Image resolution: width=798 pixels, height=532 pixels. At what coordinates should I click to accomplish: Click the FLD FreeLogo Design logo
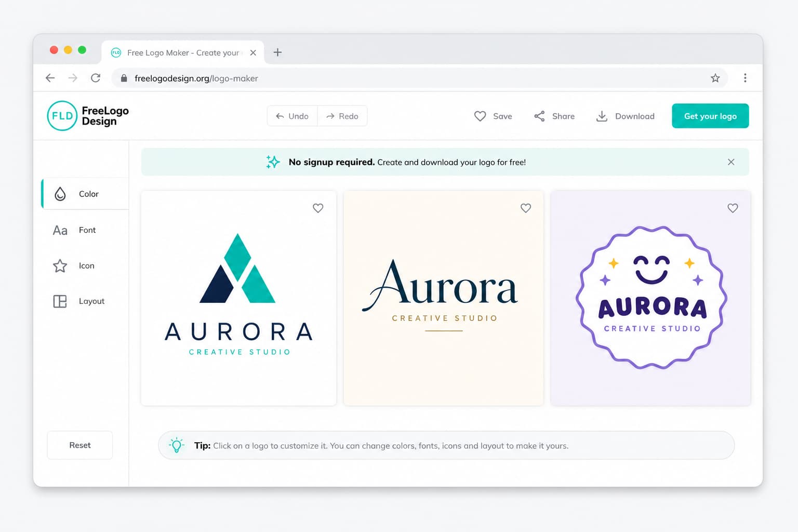[x=88, y=116]
